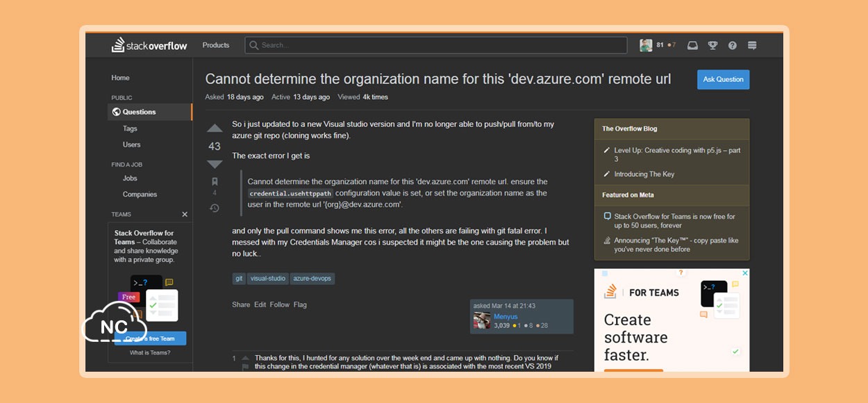Flag the first comment
The image size is (868, 403).
pos(245,367)
